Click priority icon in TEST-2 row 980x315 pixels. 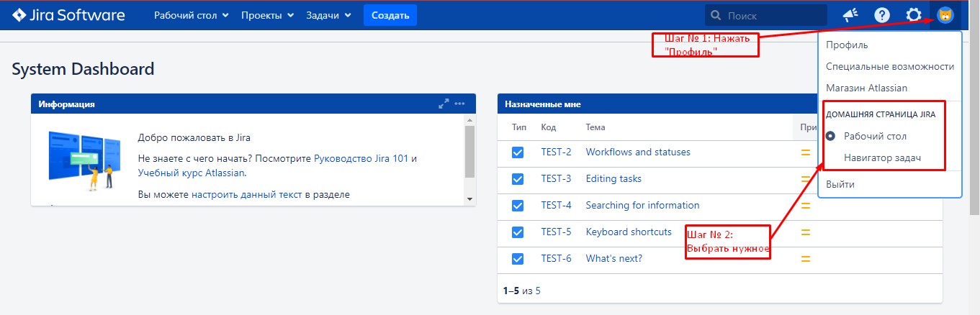point(806,152)
